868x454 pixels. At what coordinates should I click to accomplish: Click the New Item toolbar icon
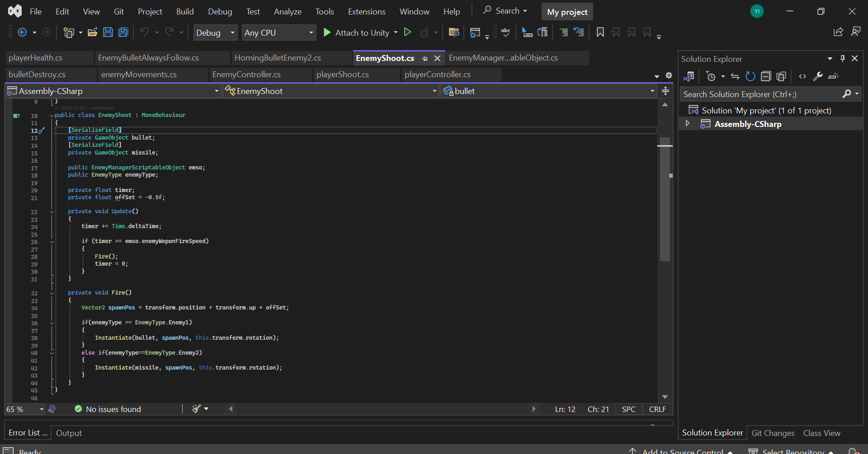click(x=69, y=33)
